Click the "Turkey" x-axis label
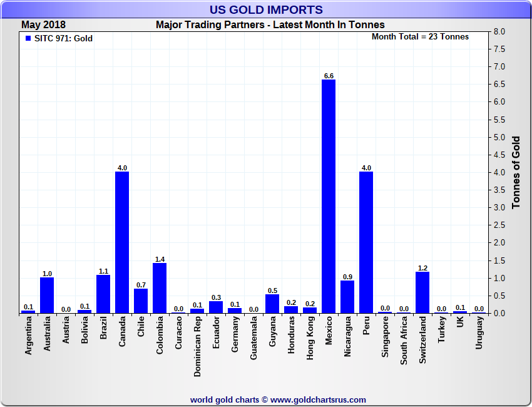 [x=441, y=329]
